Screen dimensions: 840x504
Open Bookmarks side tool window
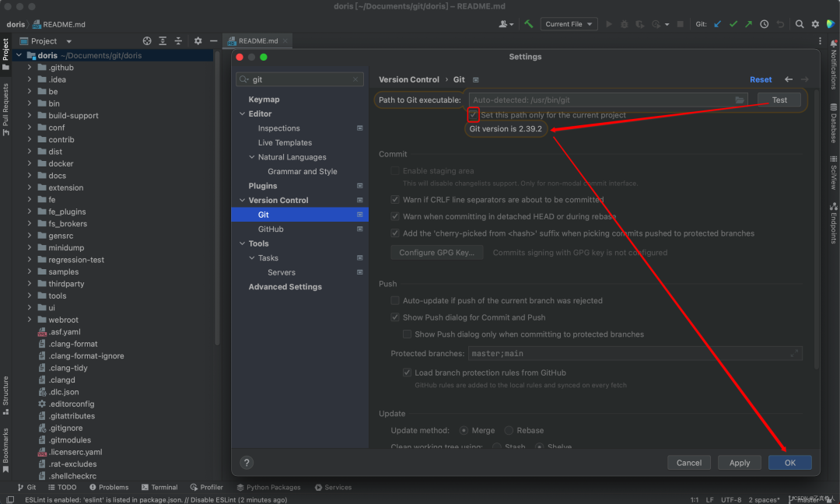pos(5,450)
